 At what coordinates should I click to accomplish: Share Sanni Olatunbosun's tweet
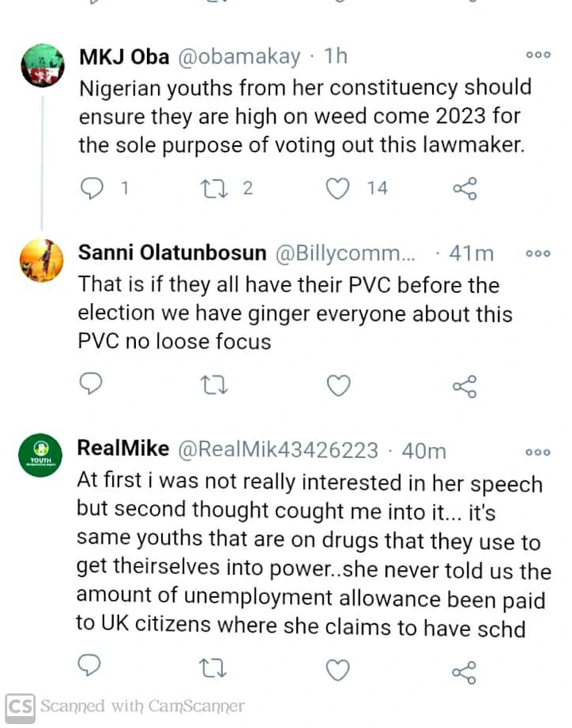[x=464, y=386]
